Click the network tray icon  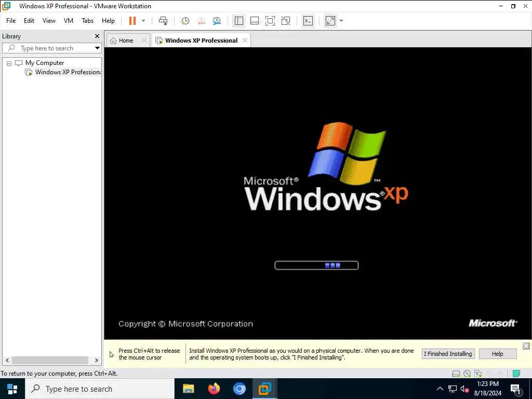[x=453, y=389]
